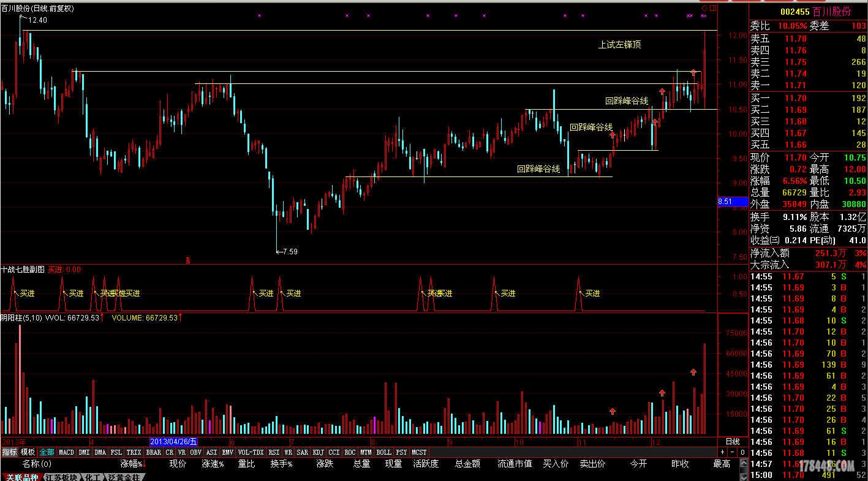This screenshot has width=868, height=481.
Task: Apply the MACD indicator
Action: tap(66, 453)
